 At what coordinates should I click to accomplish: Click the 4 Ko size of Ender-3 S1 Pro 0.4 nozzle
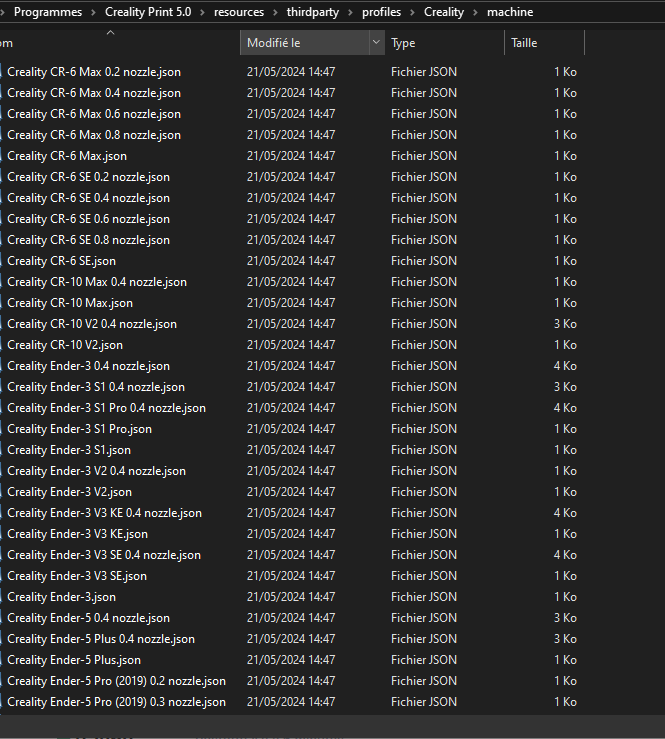(565, 408)
